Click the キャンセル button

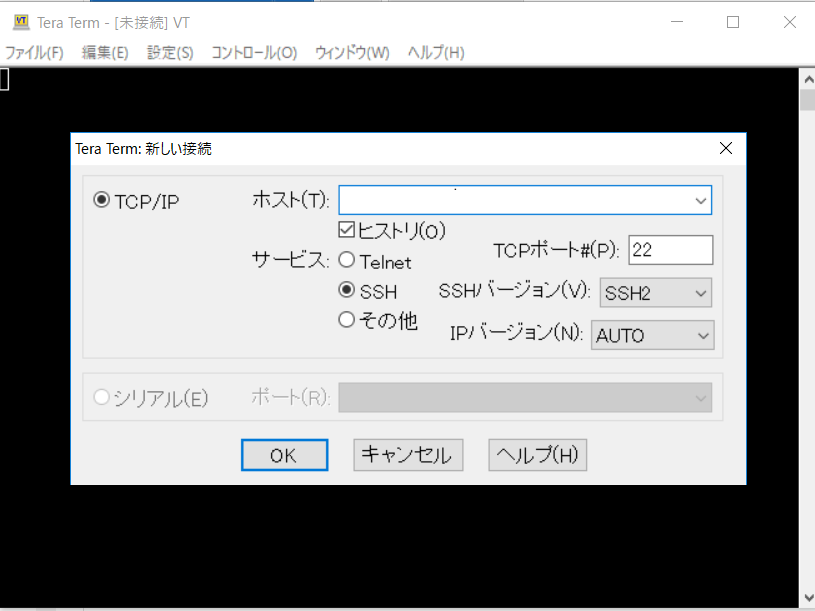click(408, 455)
